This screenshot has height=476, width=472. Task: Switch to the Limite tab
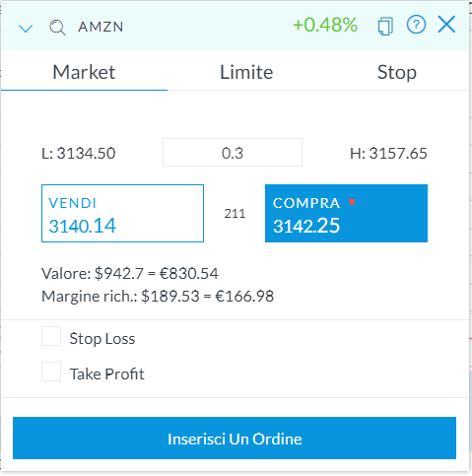tap(246, 72)
